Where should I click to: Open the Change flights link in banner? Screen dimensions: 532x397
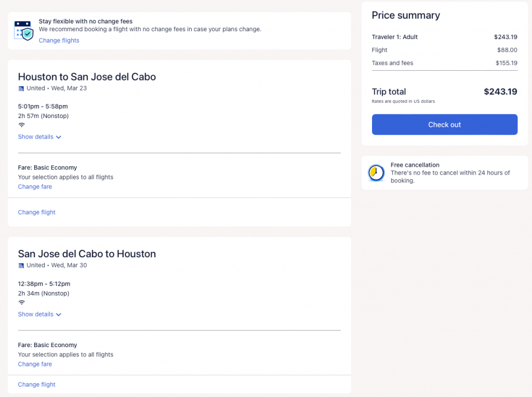click(59, 41)
